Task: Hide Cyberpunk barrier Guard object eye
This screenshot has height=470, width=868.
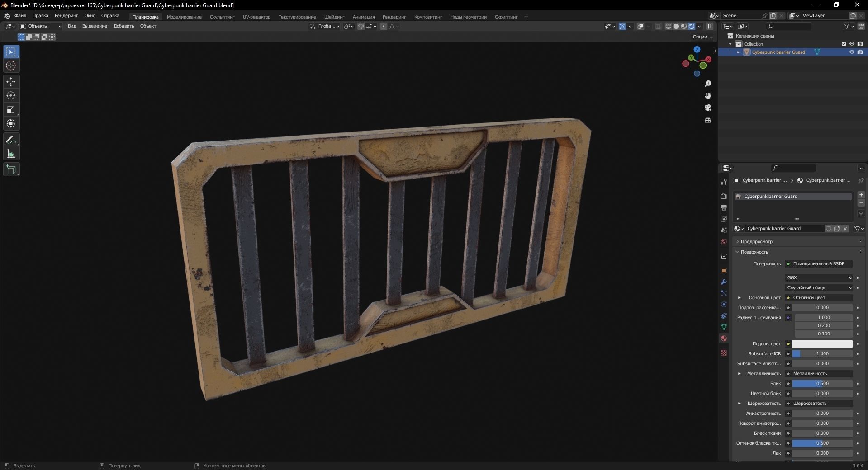Action: point(852,52)
